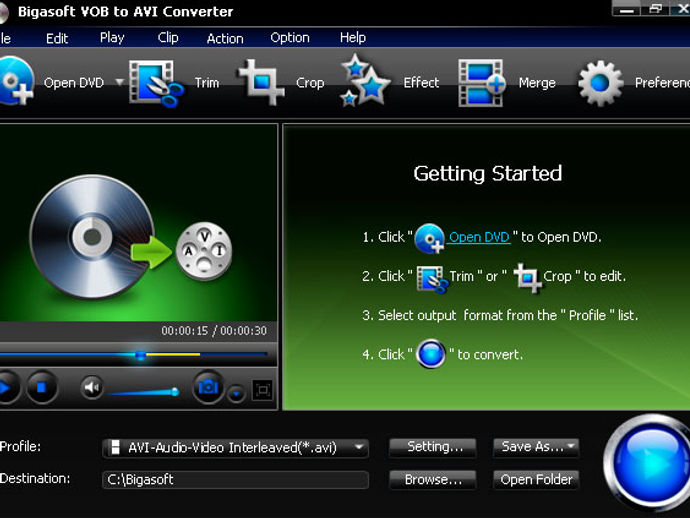Screen dimensions: 690x518
Task: Open Preferences gear icon in toolbar
Action: (601, 83)
